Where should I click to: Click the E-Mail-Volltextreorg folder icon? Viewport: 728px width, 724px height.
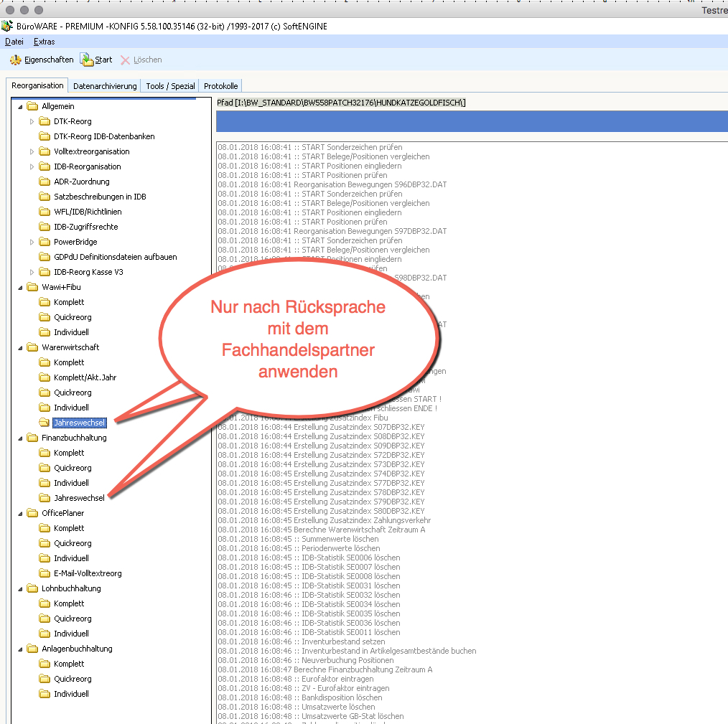tap(45, 573)
